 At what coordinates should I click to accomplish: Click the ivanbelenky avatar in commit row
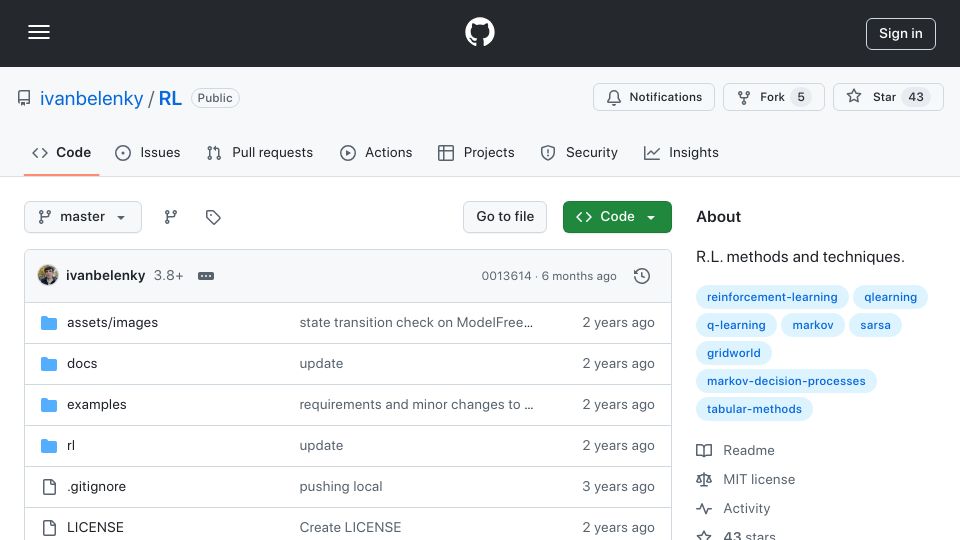(48, 276)
